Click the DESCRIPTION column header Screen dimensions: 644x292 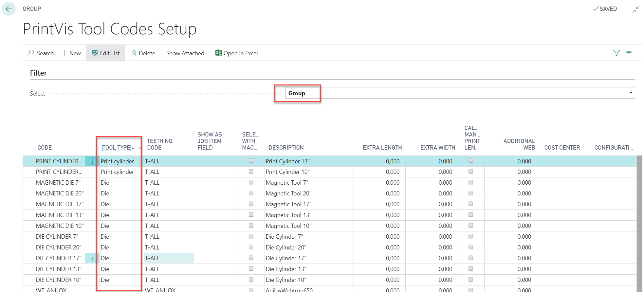click(x=286, y=148)
